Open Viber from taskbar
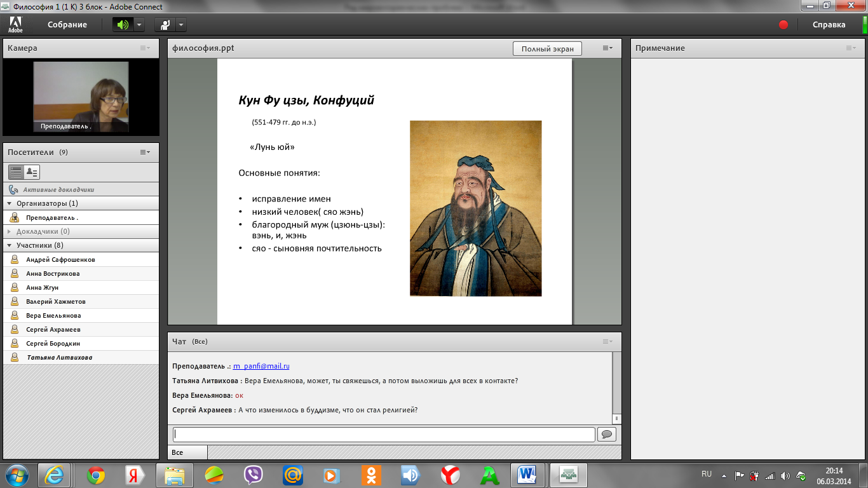Viewport: 868px width, 488px height. click(254, 475)
